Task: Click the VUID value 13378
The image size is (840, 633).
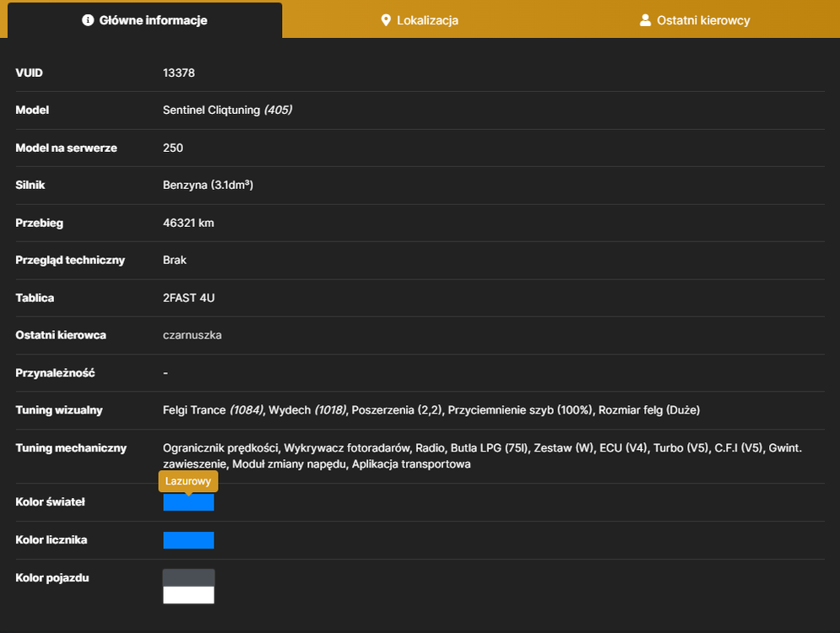Action: pos(179,73)
